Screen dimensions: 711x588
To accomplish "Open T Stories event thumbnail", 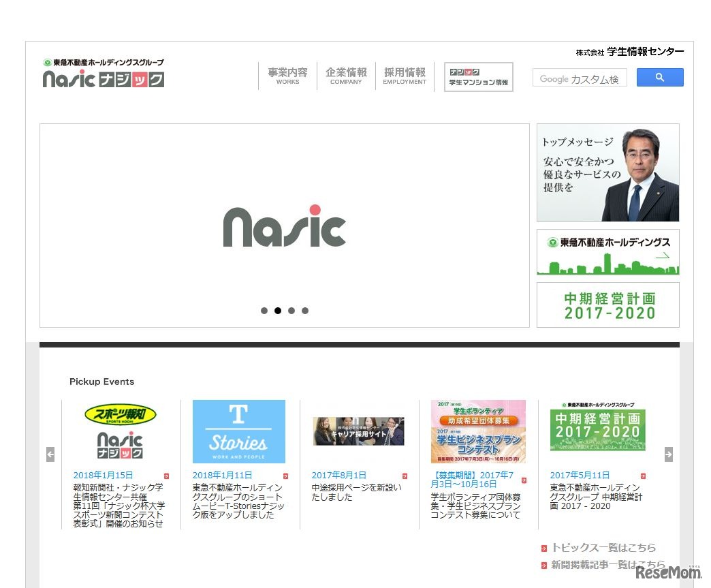I will [x=239, y=431].
